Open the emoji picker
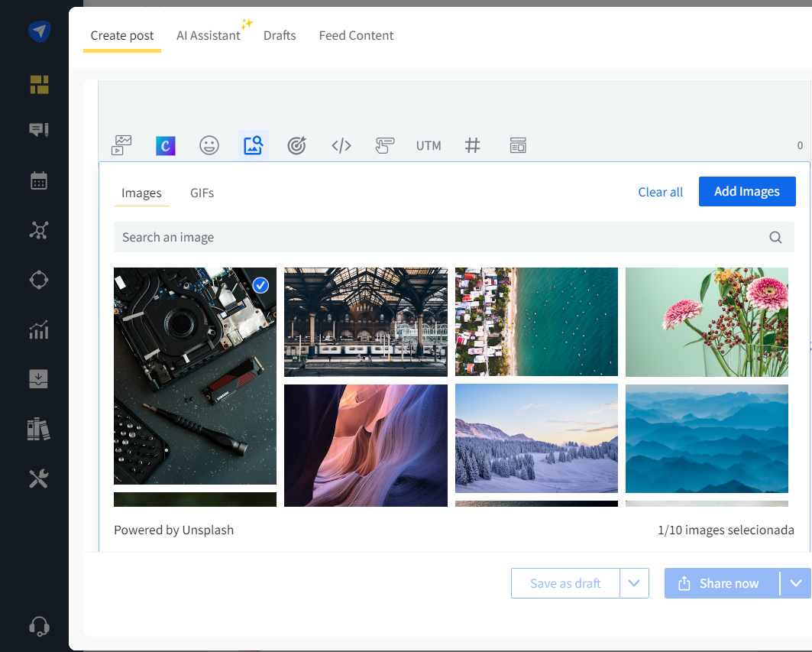The height and width of the screenshot is (652, 812). pyautogui.click(x=209, y=145)
